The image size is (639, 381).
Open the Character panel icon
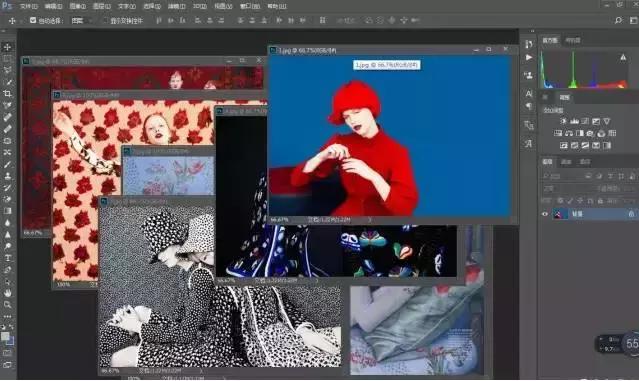click(529, 93)
